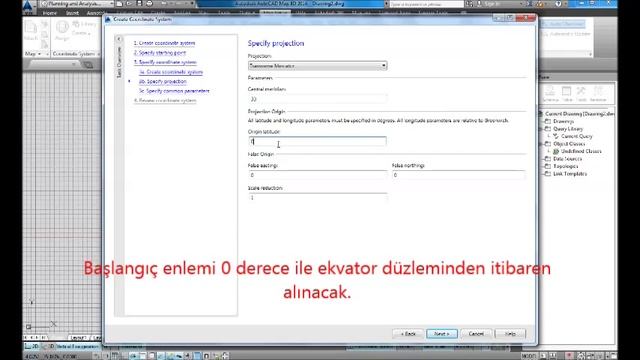Click the False easting input field
The height and width of the screenshot is (360, 640).
click(318, 175)
